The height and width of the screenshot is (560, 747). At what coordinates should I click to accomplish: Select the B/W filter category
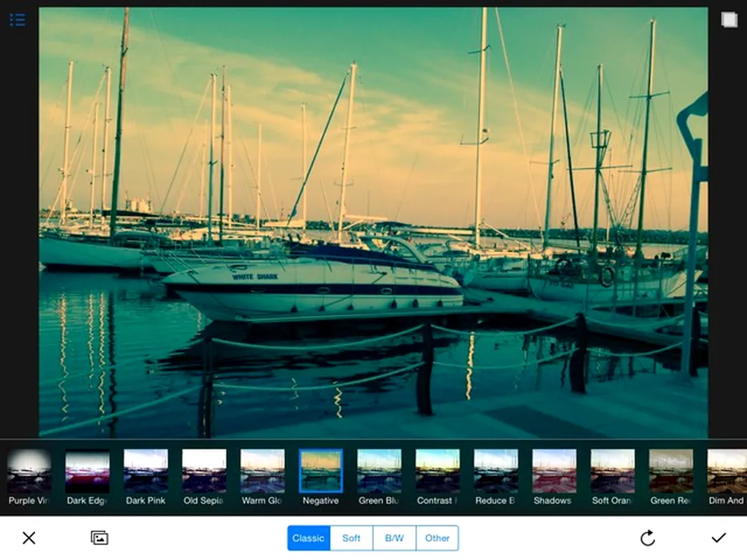395,538
